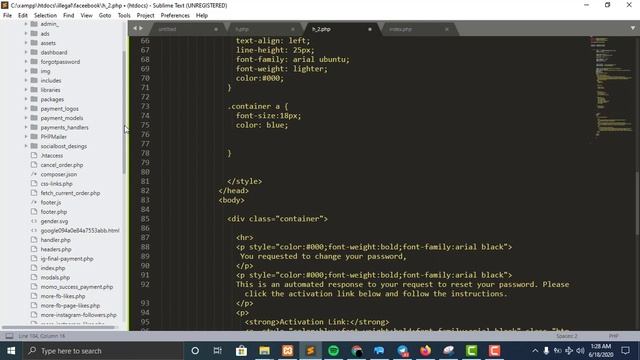Click the Cortana circle icon
This screenshot has width=640, height=360.
coord(195,351)
